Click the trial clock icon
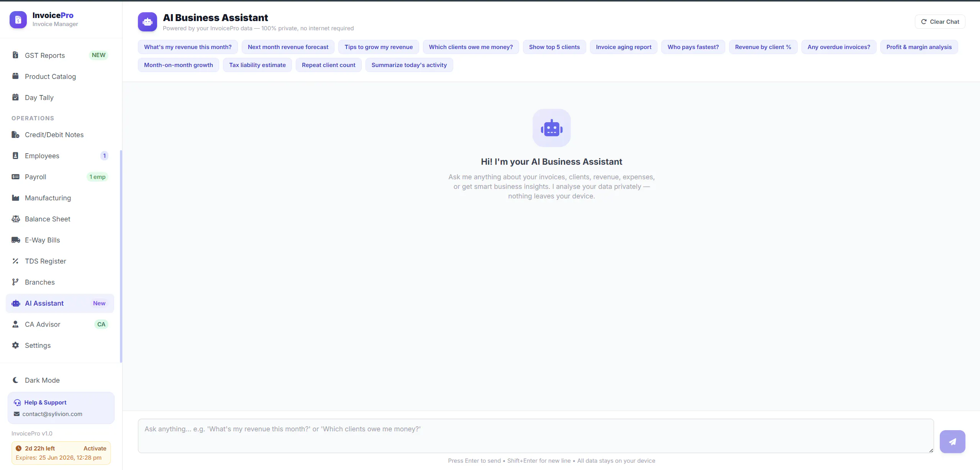Image resolution: width=980 pixels, height=470 pixels. click(x=18, y=448)
